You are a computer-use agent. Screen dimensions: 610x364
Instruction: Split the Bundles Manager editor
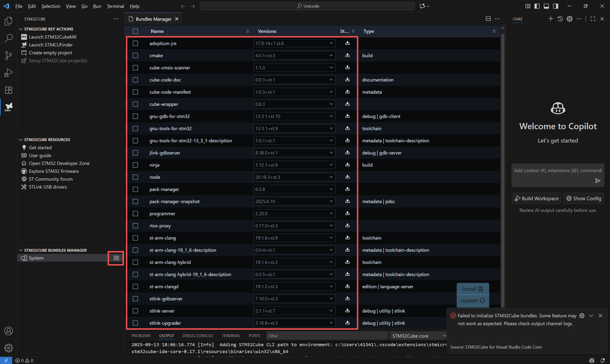(488, 19)
